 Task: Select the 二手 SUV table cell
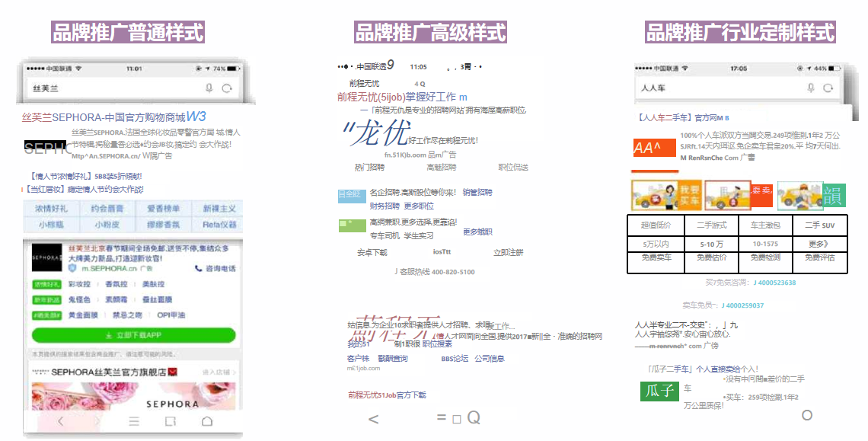coord(820,225)
